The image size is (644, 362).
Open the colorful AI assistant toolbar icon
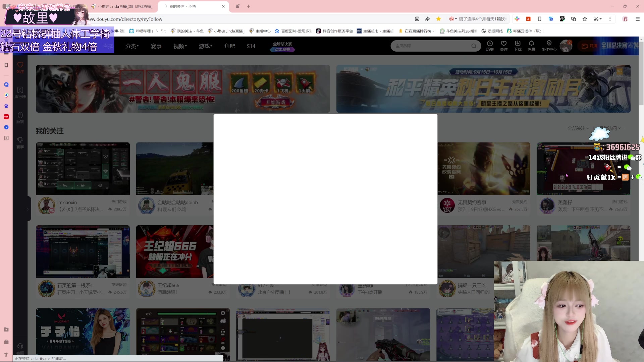pyautogui.click(x=517, y=19)
